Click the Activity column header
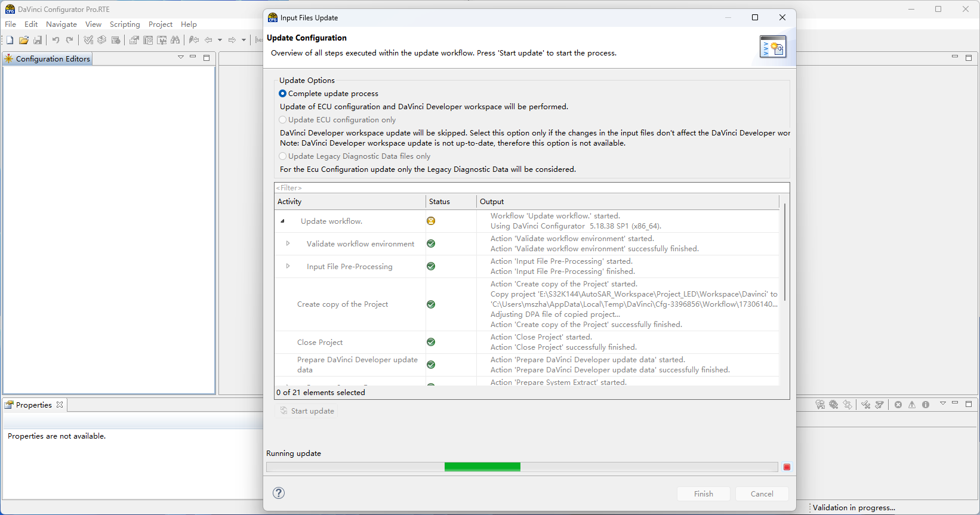980x515 pixels. [350, 202]
